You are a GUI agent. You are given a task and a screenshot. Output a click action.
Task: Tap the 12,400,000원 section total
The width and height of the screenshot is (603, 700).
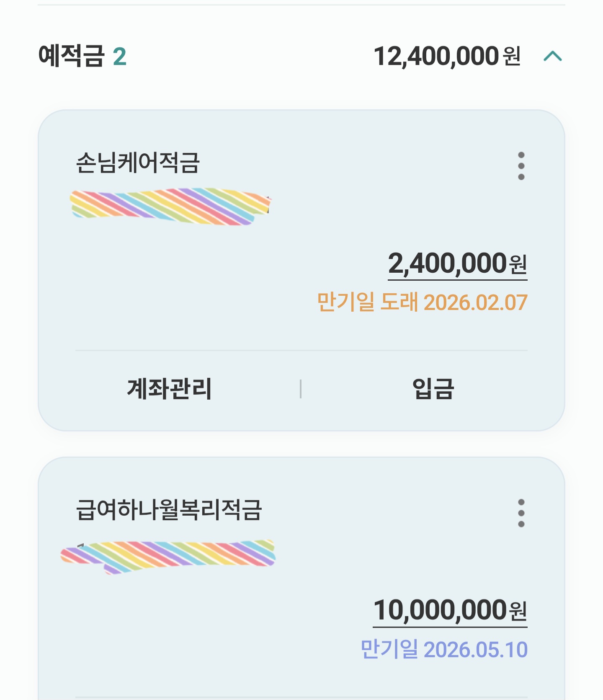[446, 56]
